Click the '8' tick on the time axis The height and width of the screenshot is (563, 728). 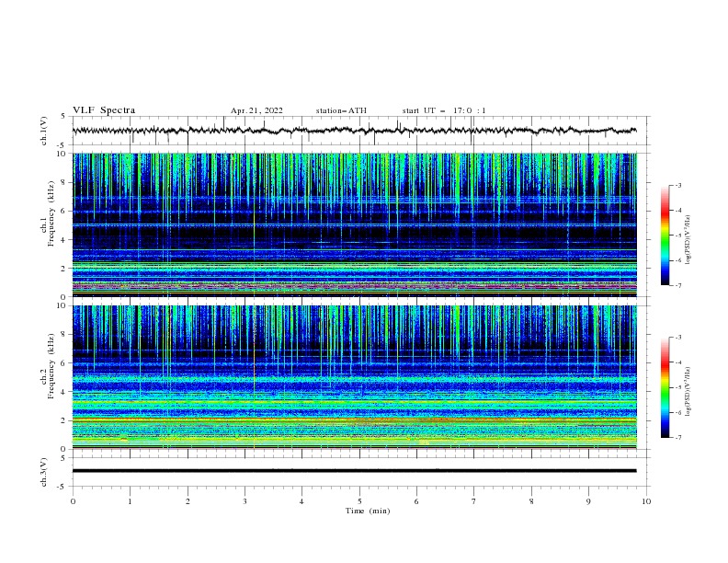pyautogui.click(x=531, y=501)
